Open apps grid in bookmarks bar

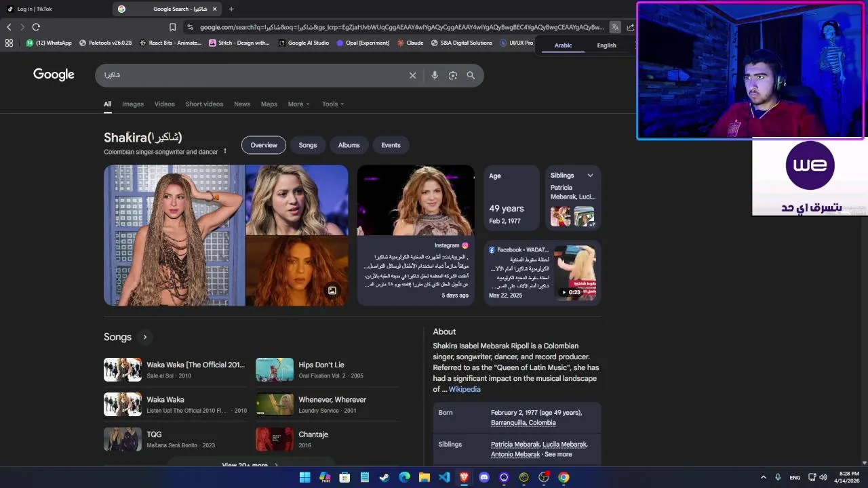coord(9,43)
